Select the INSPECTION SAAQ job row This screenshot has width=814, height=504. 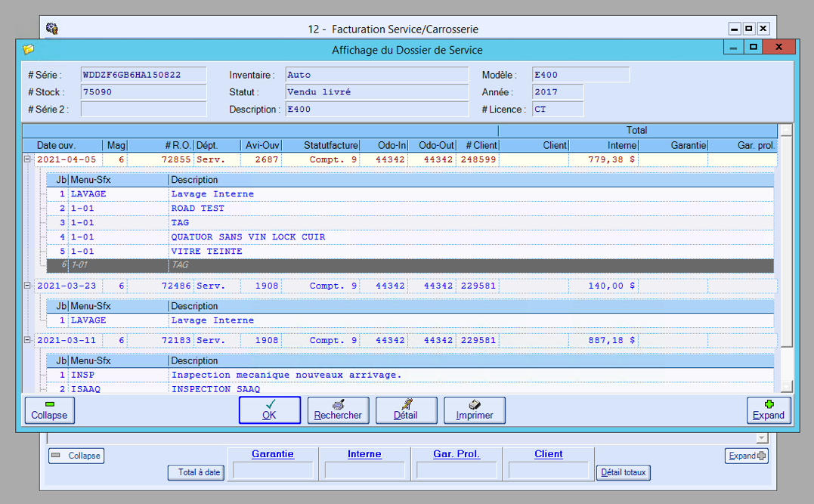[410, 388]
